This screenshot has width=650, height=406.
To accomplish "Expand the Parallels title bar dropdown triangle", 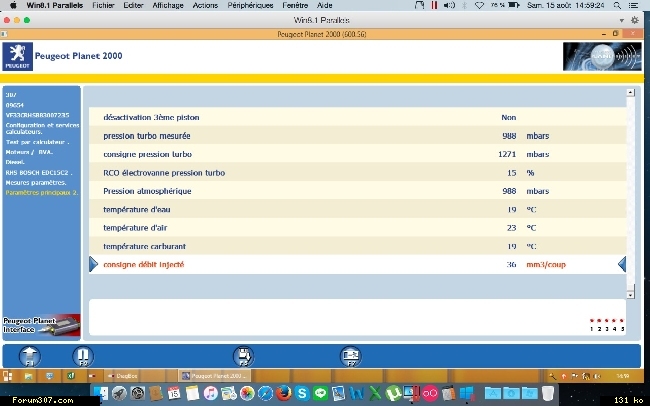I will click(621, 20).
